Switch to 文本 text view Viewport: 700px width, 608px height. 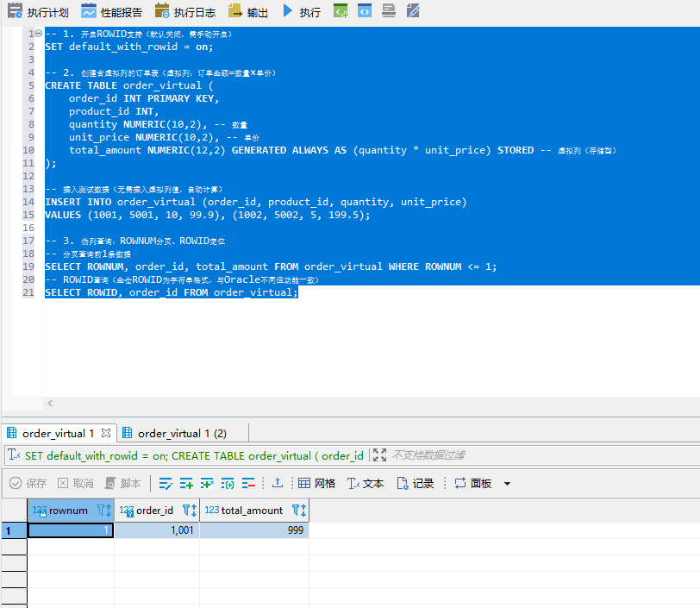[366, 484]
